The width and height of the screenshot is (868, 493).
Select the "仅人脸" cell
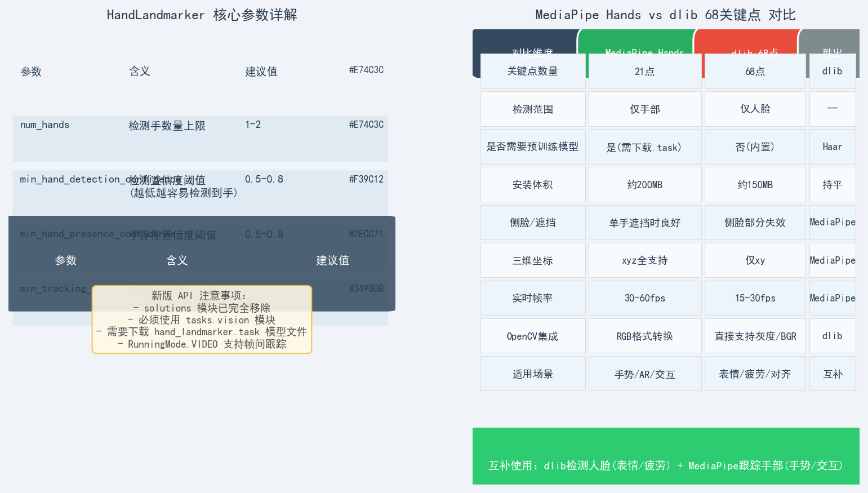point(755,109)
